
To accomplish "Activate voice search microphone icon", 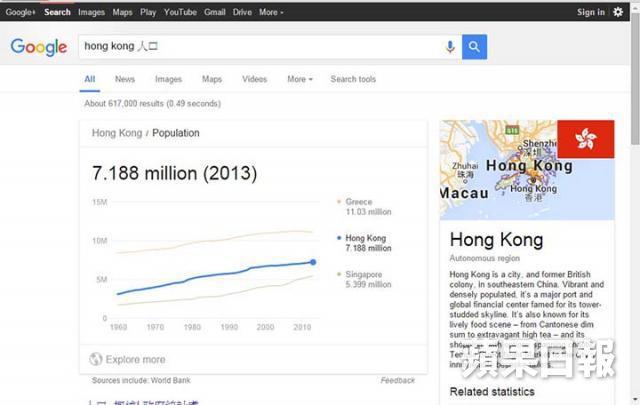I will [x=450, y=47].
